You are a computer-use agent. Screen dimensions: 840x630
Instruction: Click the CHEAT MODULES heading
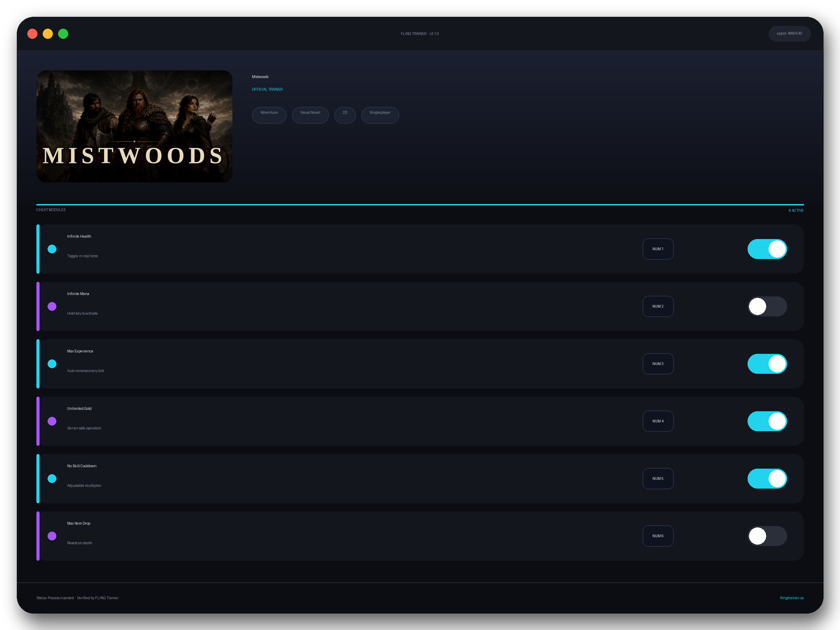(x=51, y=210)
